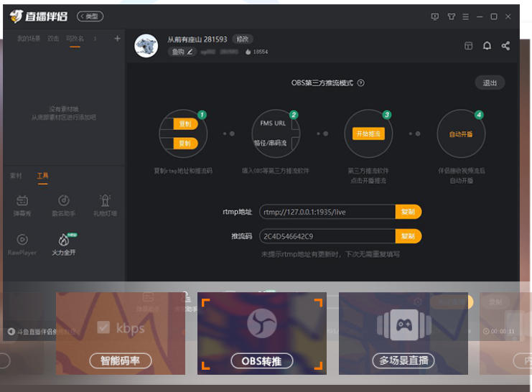Open the hamburger menu in title bar
This screenshot has width=532, height=392.
(x=466, y=17)
